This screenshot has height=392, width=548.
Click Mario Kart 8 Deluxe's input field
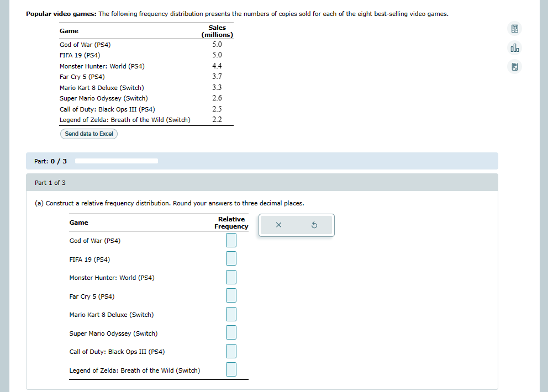[x=230, y=314]
